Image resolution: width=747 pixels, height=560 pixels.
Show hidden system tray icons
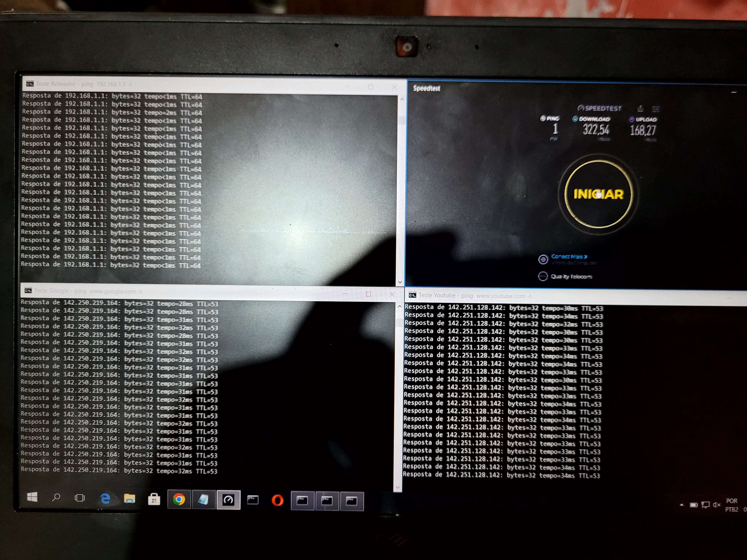pos(681,505)
